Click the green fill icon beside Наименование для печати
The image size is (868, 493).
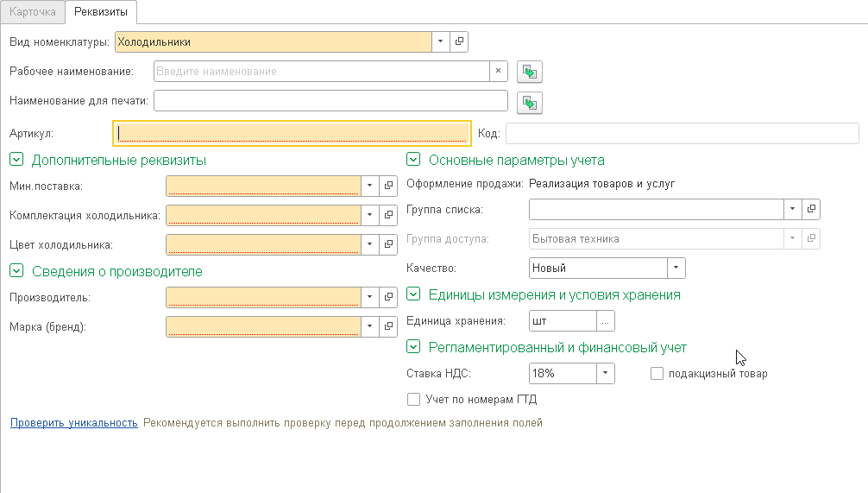(529, 102)
